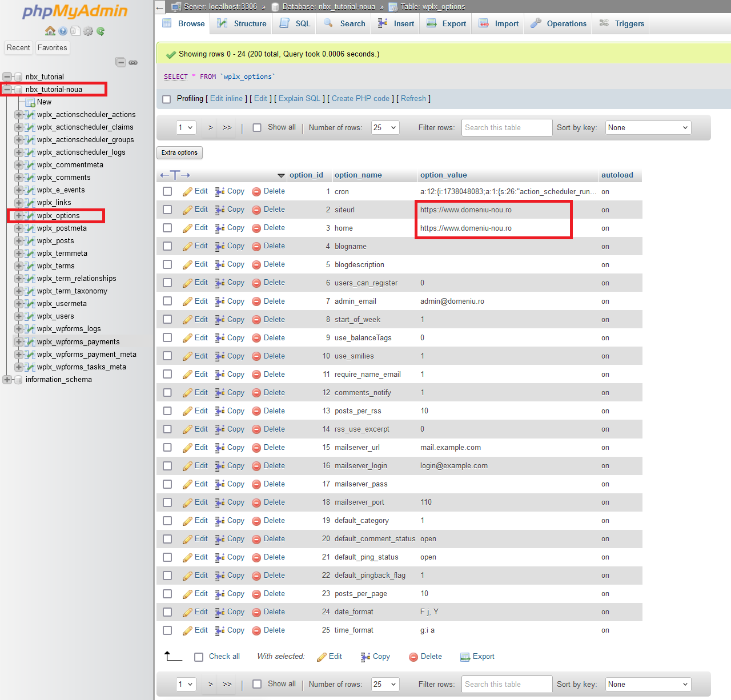Toggle the link with main panel icon
Screen dimensions: 731x700
[x=133, y=62]
